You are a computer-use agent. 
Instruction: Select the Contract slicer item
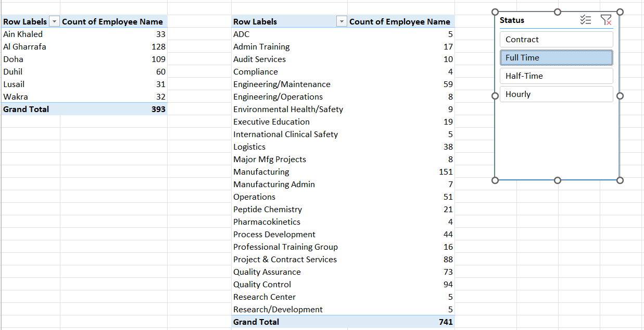(x=557, y=40)
